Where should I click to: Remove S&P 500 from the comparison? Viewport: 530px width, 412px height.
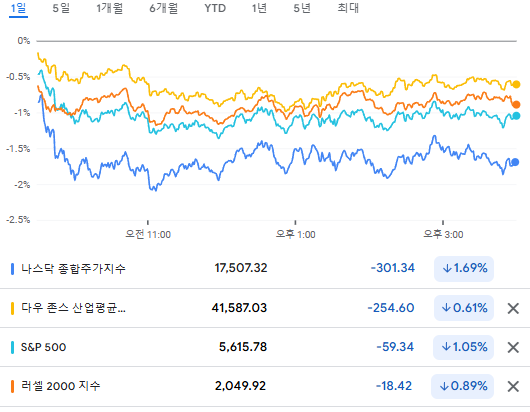[x=513, y=347]
